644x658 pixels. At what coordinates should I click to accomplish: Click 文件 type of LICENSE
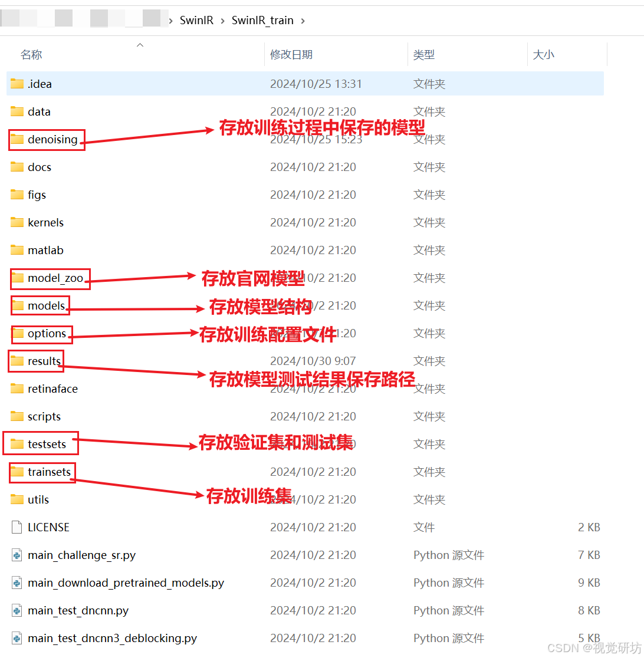tap(424, 527)
